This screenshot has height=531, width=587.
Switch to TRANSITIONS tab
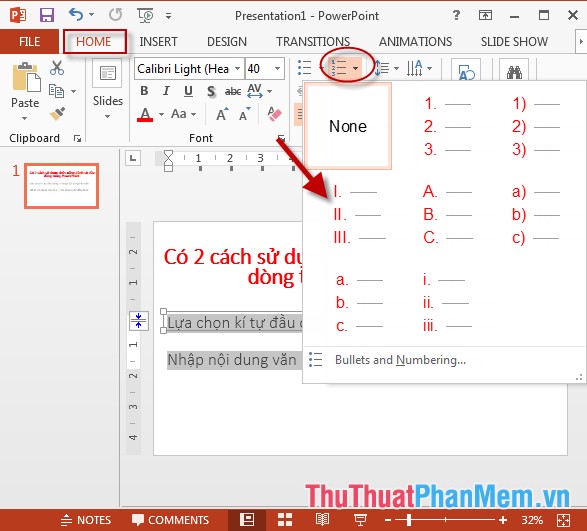[313, 42]
